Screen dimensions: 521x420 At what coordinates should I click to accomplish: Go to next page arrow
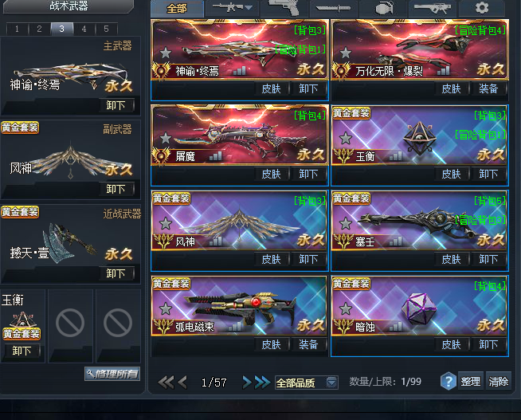pyautogui.click(x=247, y=383)
